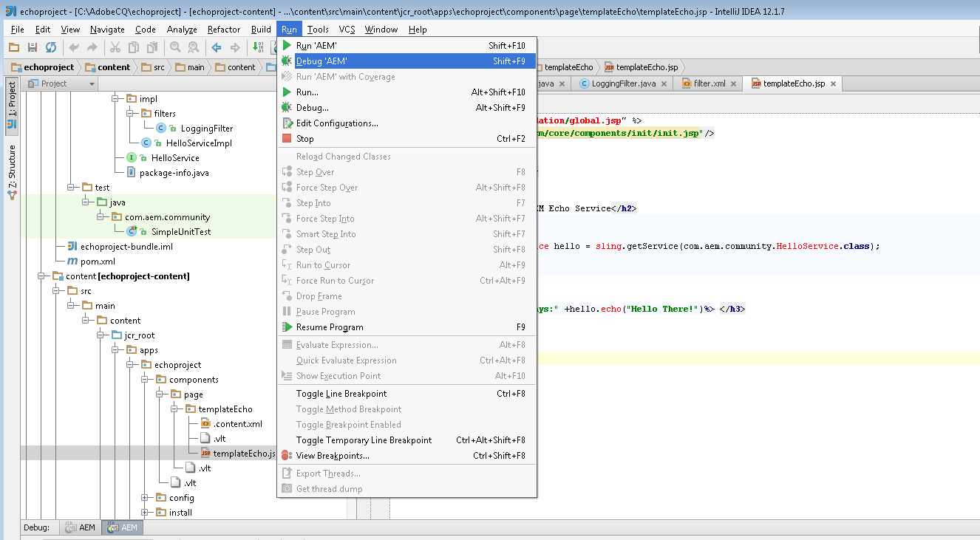Image resolution: width=980 pixels, height=540 pixels.
Task: Choose Resume Program from the Run menu
Action: 406,327
